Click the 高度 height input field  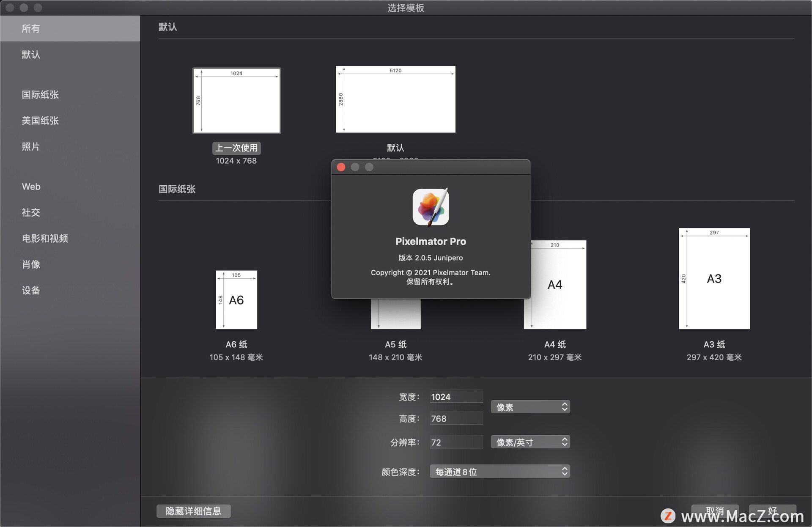point(456,418)
